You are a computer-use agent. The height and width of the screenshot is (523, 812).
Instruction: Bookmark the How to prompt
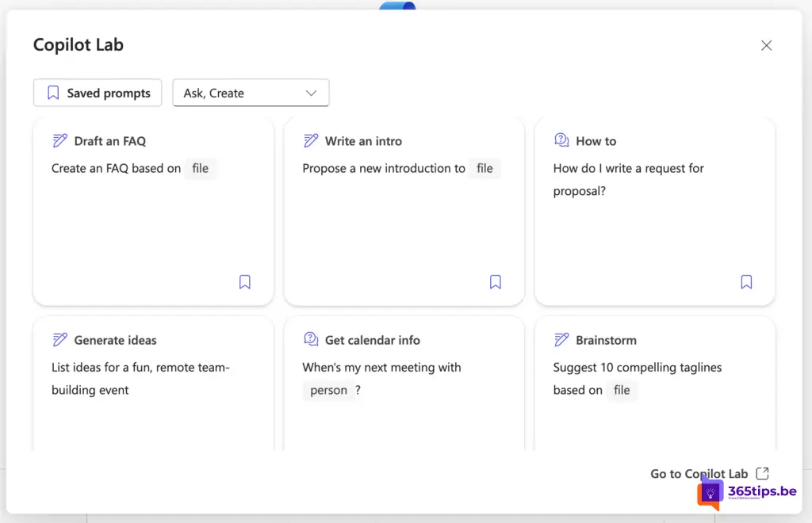[x=746, y=282]
